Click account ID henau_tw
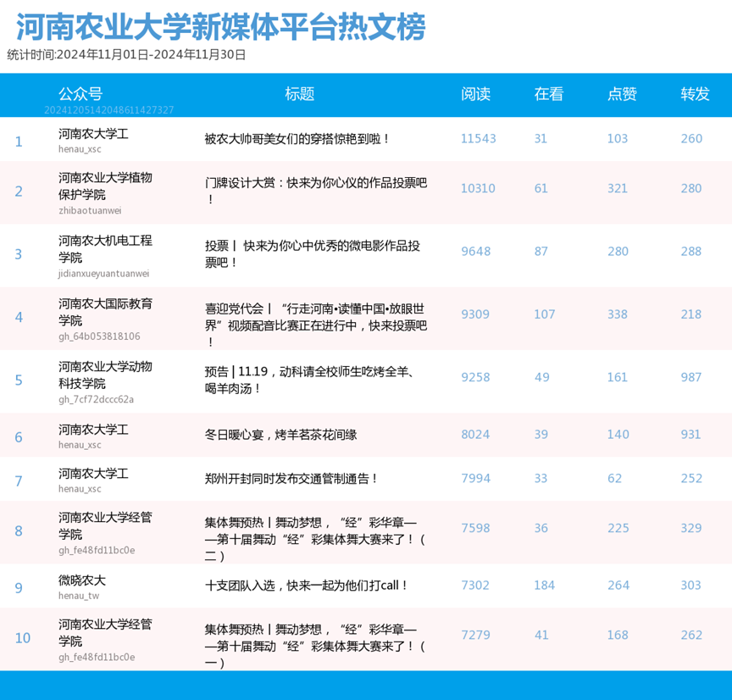 coord(79,596)
